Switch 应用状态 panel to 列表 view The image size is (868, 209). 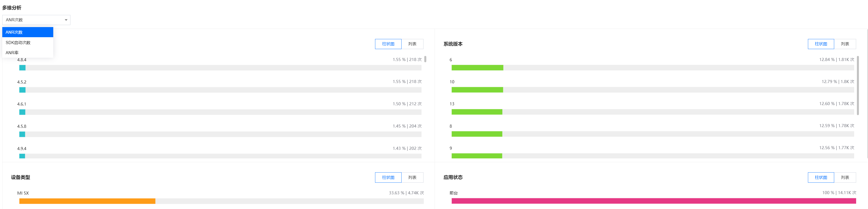pyautogui.click(x=845, y=177)
